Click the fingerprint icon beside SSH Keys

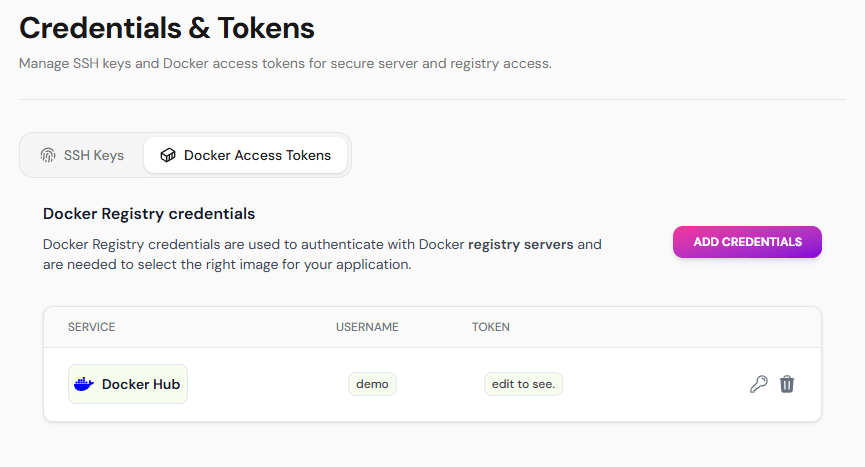(x=48, y=155)
